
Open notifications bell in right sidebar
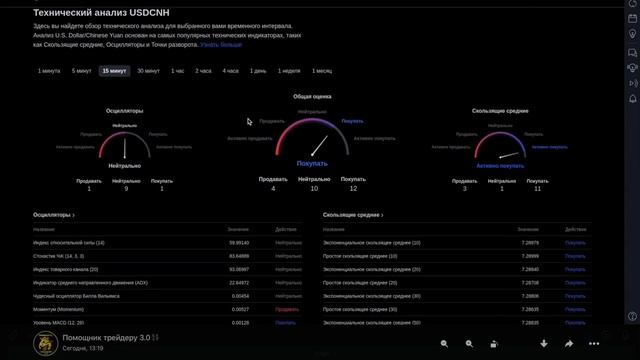[632, 99]
